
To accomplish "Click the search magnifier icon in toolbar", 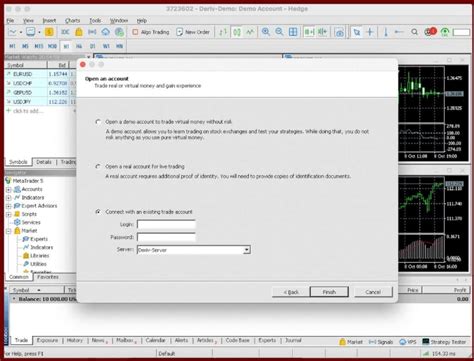I will point(414,32).
